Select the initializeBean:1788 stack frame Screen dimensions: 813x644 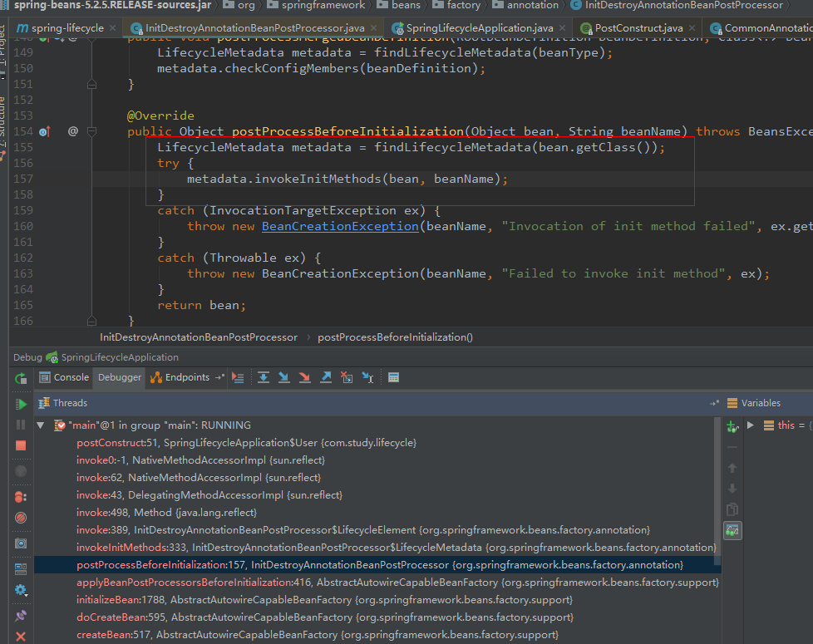(x=123, y=600)
